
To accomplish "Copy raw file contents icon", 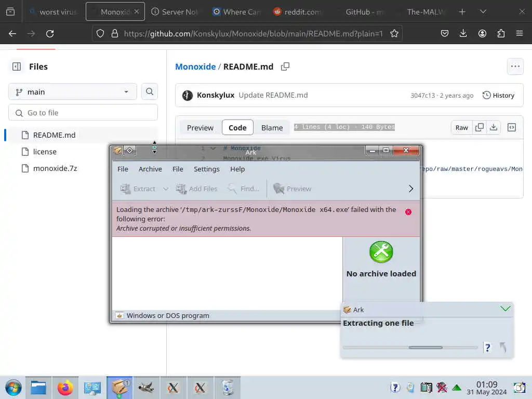I will pyautogui.click(x=480, y=128).
